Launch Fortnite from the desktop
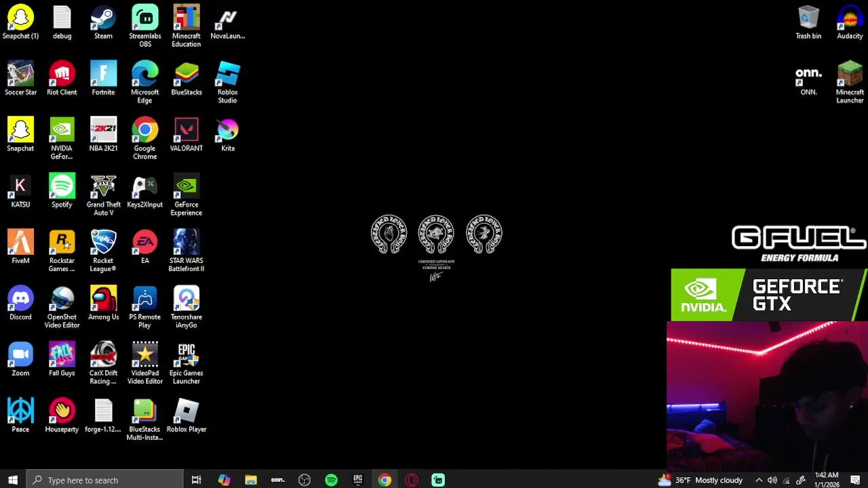This screenshot has width=868, height=488. point(103,79)
